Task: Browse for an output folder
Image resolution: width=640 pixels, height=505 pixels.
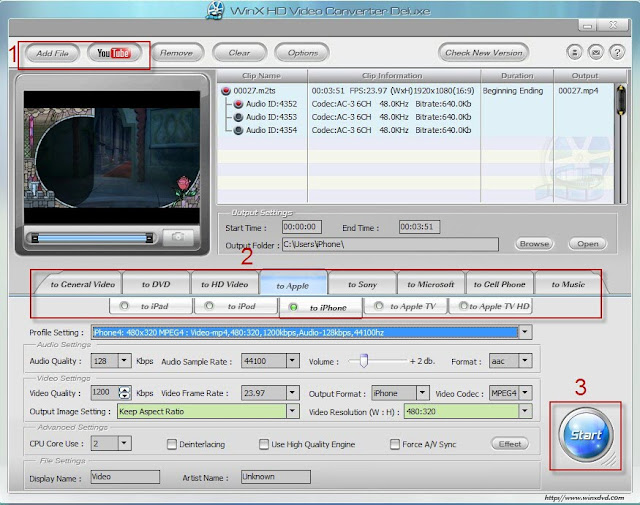Action: [534, 244]
